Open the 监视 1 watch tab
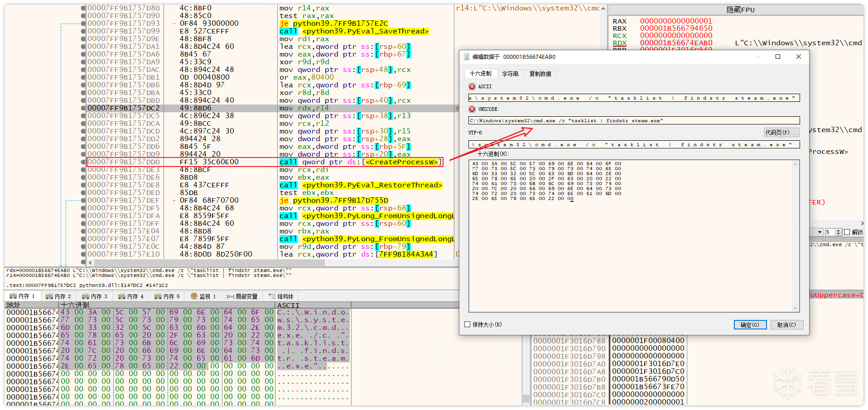 (203, 296)
